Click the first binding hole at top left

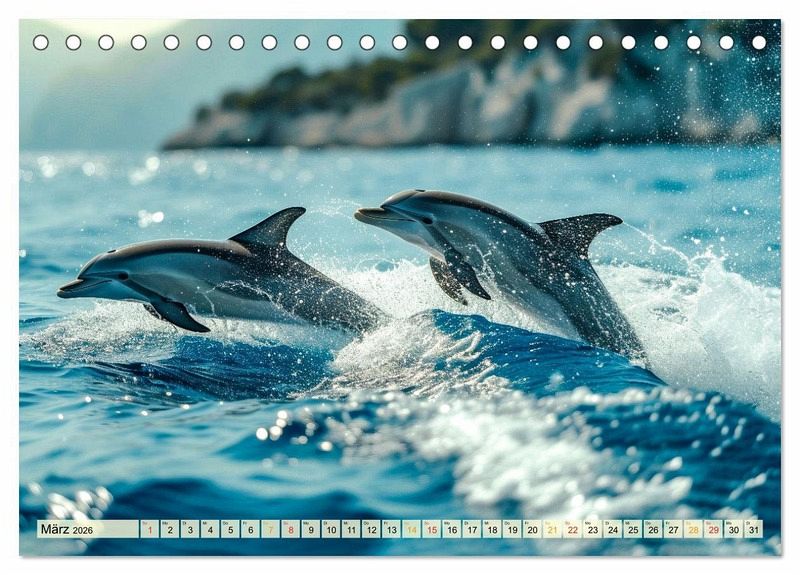[x=40, y=42]
